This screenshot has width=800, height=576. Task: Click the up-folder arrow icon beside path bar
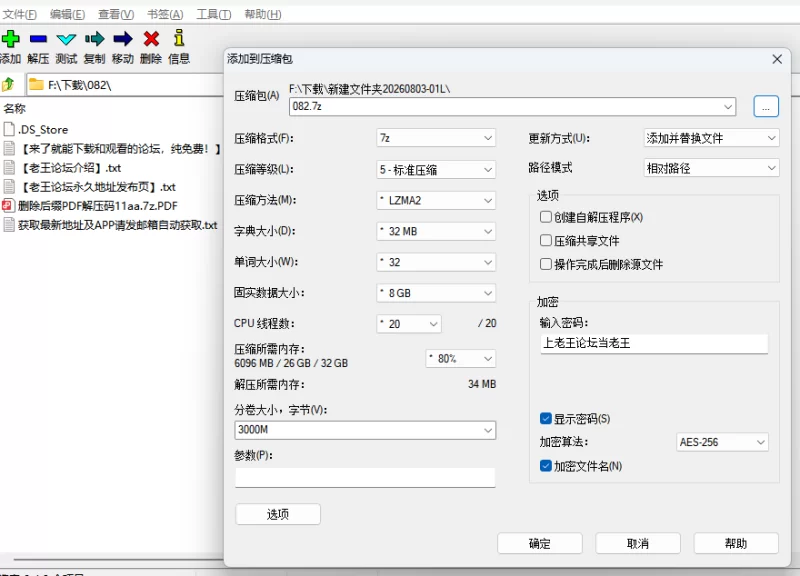pos(9,84)
